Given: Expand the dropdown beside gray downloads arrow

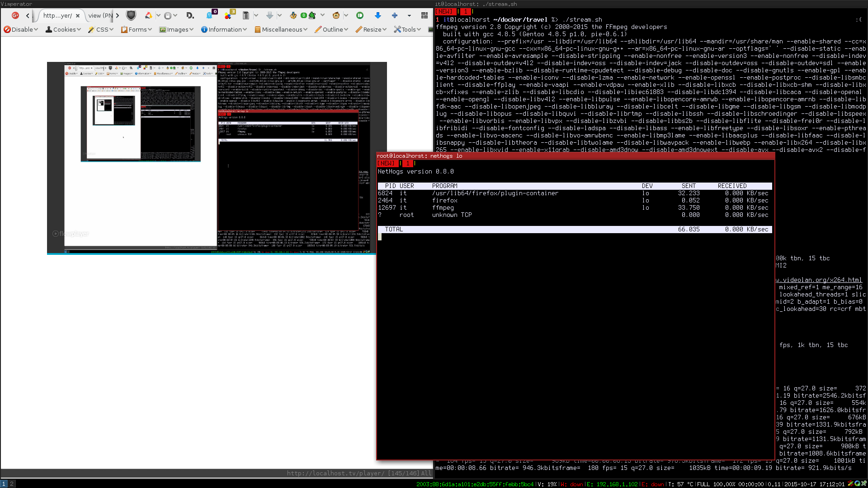Looking at the screenshot, I should 279,15.
